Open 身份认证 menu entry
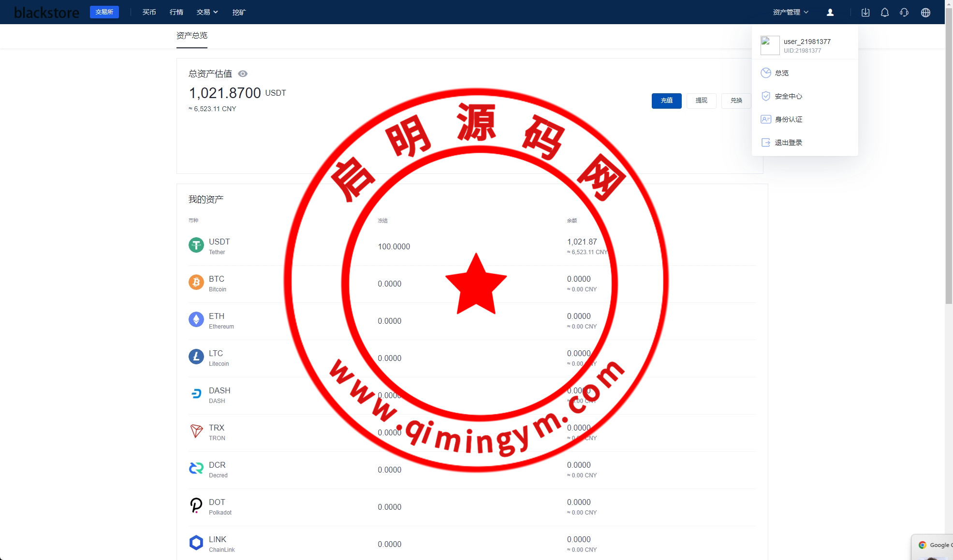 [x=788, y=119]
